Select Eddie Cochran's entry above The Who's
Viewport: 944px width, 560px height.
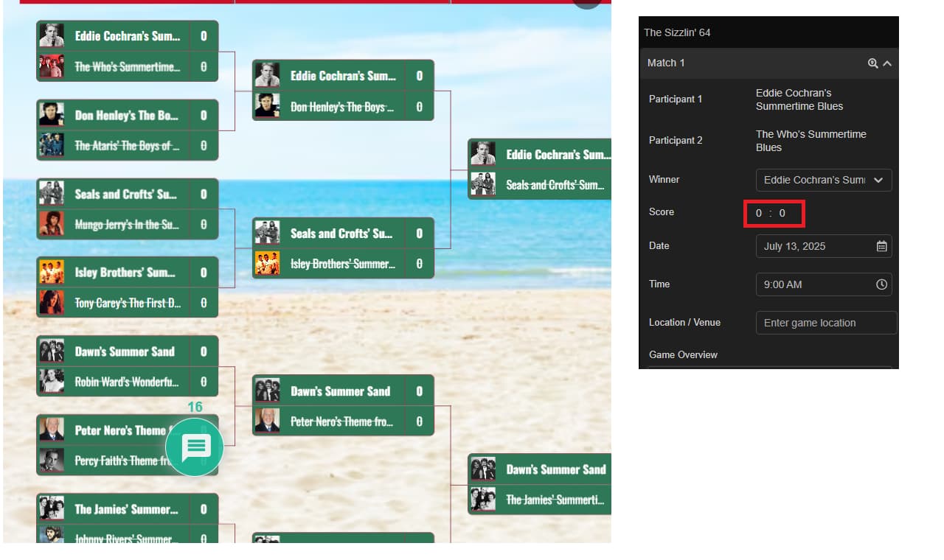tap(127, 35)
